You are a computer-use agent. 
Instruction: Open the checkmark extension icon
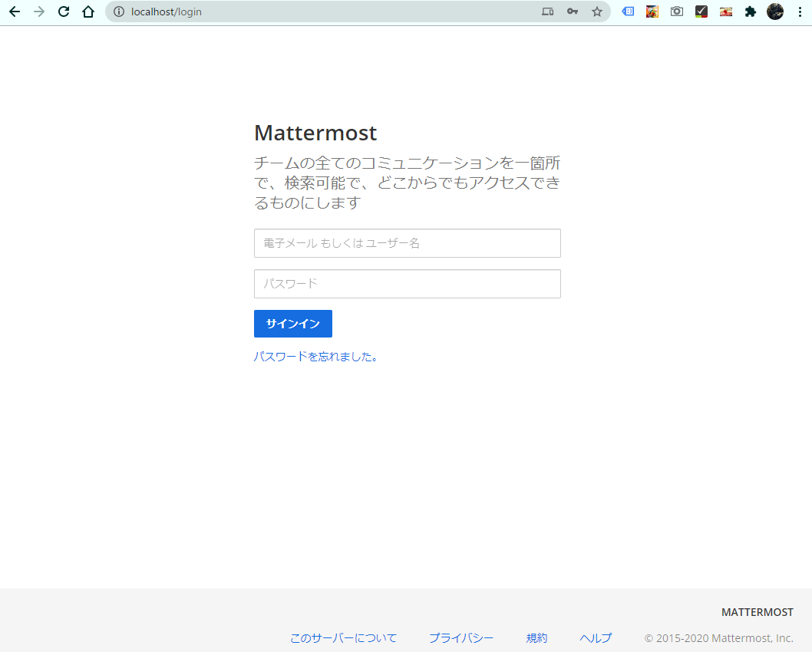(701, 12)
